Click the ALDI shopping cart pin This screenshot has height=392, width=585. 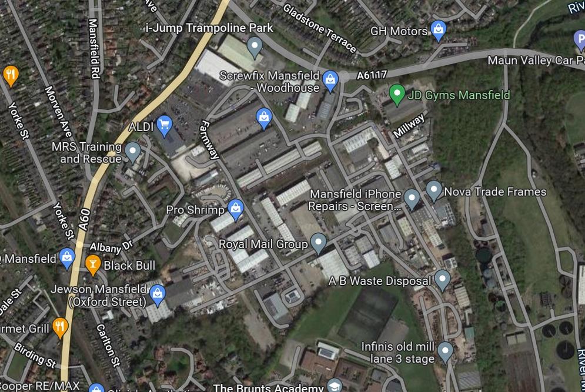point(165,125)
